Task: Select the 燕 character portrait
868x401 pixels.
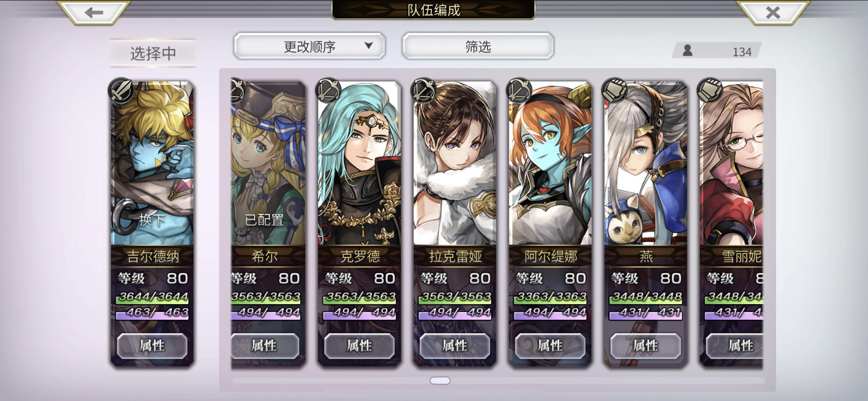Action: coord(646,164)
